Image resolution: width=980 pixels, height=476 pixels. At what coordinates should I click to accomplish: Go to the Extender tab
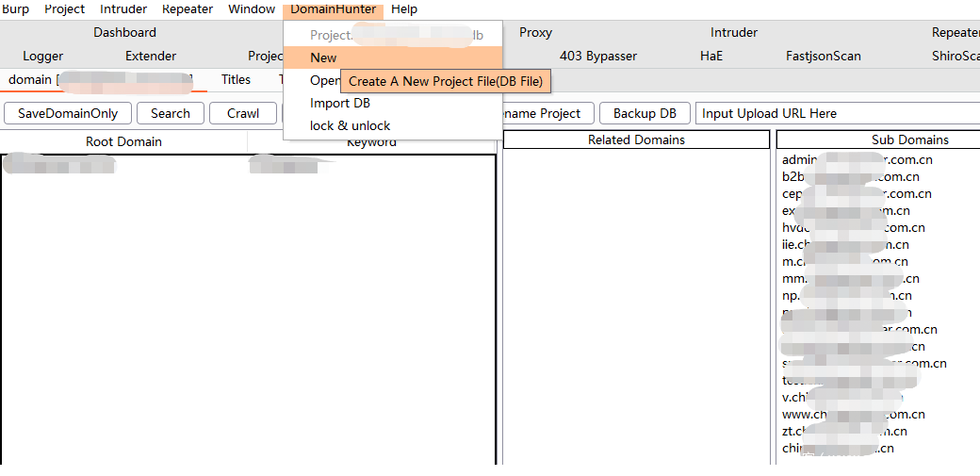pos(151,57)
